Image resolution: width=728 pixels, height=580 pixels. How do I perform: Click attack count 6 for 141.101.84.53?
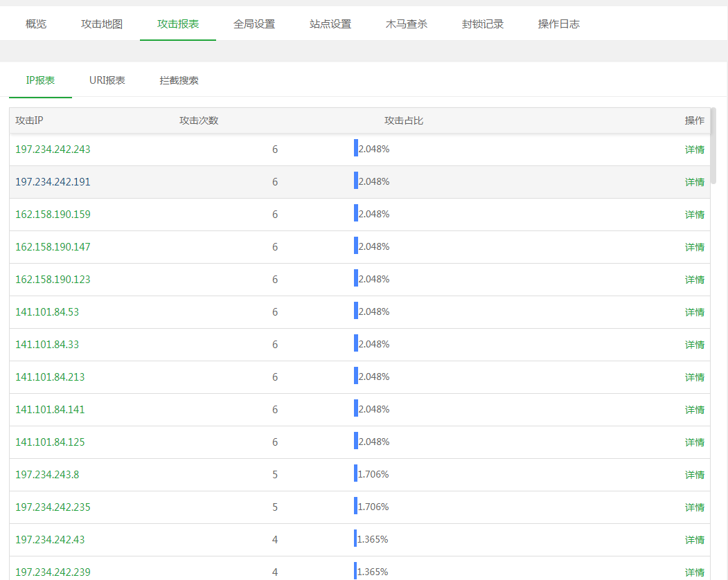click(x=275, y=312)
